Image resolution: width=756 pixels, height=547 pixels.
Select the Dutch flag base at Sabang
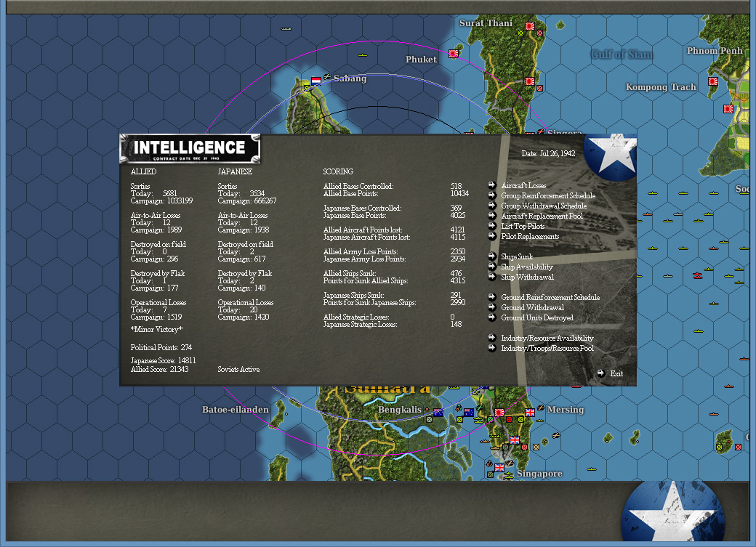tap(315, 81)
